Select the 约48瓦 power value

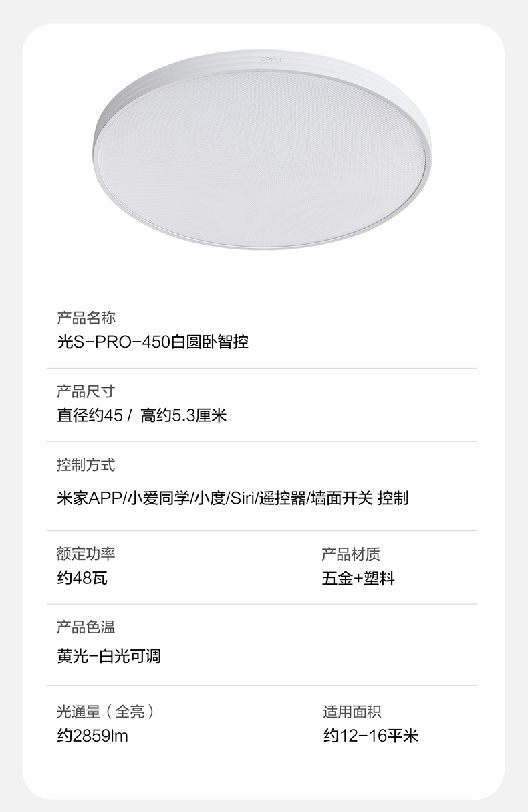click(82, 578)
